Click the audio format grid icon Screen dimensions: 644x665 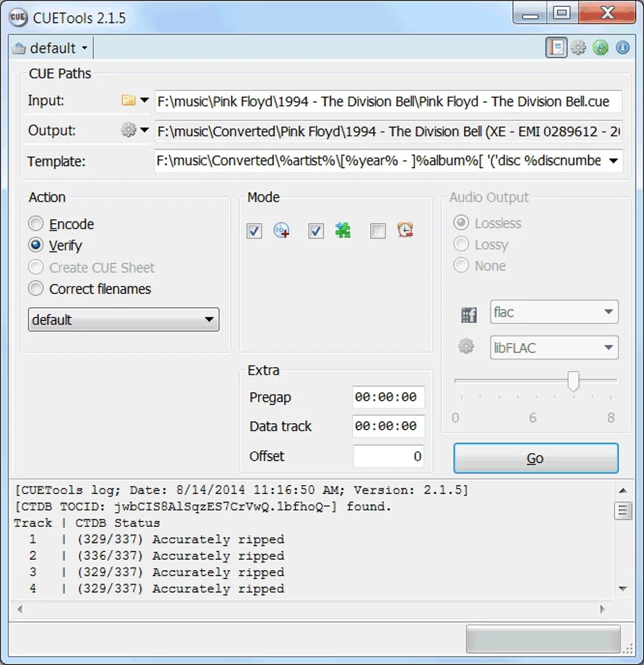point(468,315)
